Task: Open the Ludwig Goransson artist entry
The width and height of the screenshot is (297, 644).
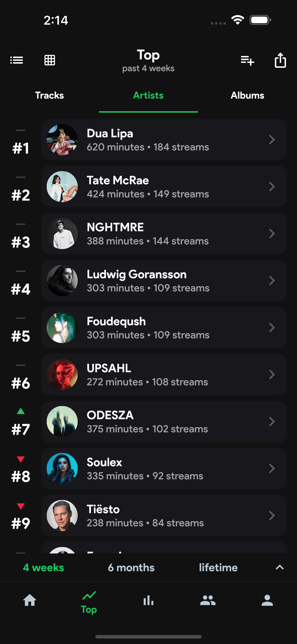Action: pyautogui.click(x=164, y=281)
